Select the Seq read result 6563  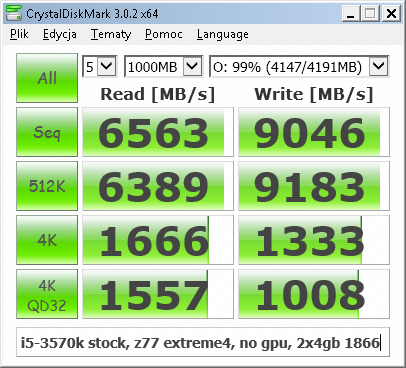tap(158, 132)
